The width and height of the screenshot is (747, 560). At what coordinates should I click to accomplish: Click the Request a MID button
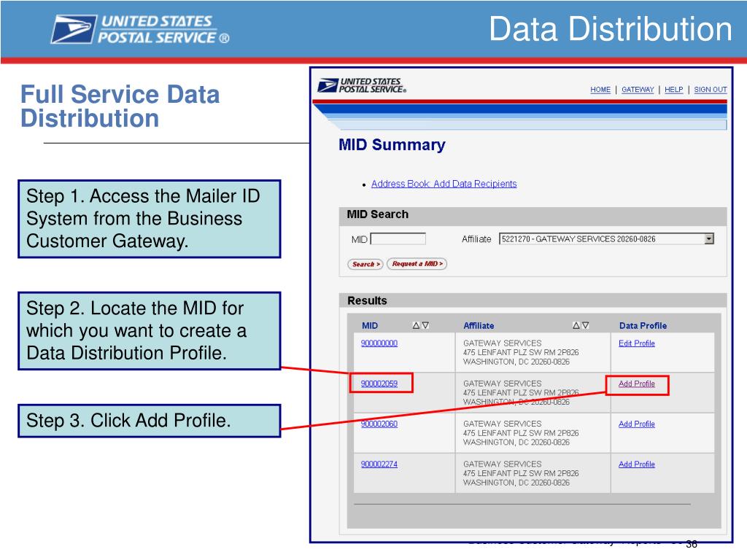point(417,264)
